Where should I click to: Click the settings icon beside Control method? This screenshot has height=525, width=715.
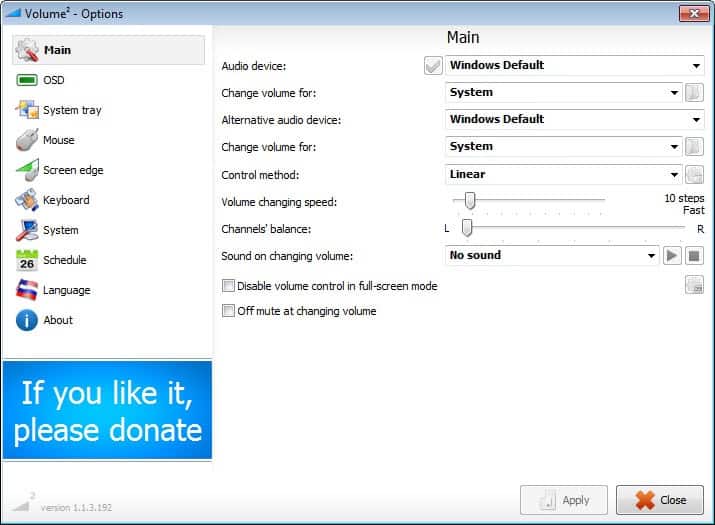point(694,174)
